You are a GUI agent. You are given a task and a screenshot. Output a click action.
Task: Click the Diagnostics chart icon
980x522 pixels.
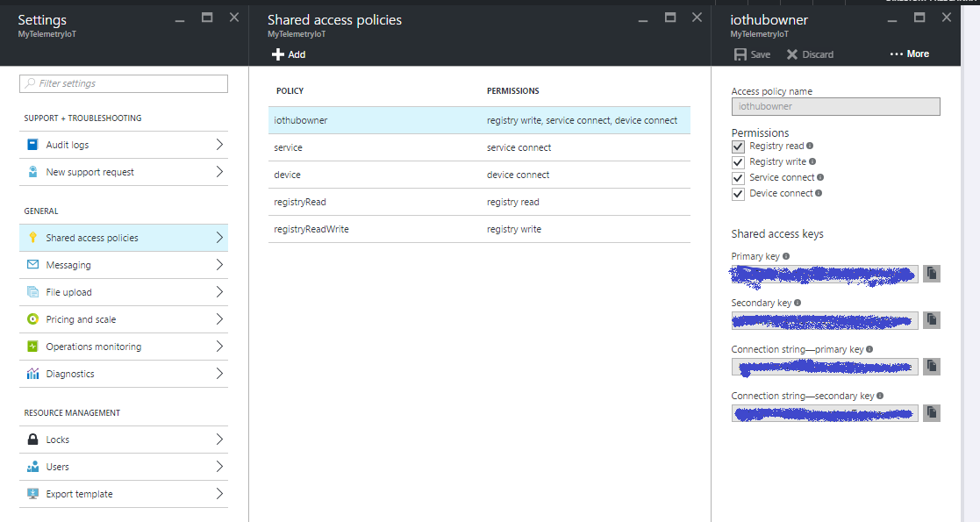tap(32, 374)
